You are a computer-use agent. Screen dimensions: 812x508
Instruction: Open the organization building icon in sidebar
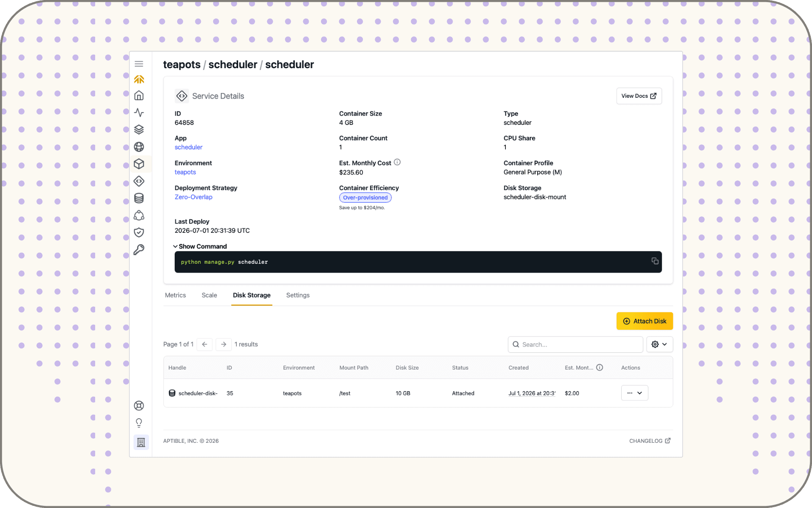point(141,442)
